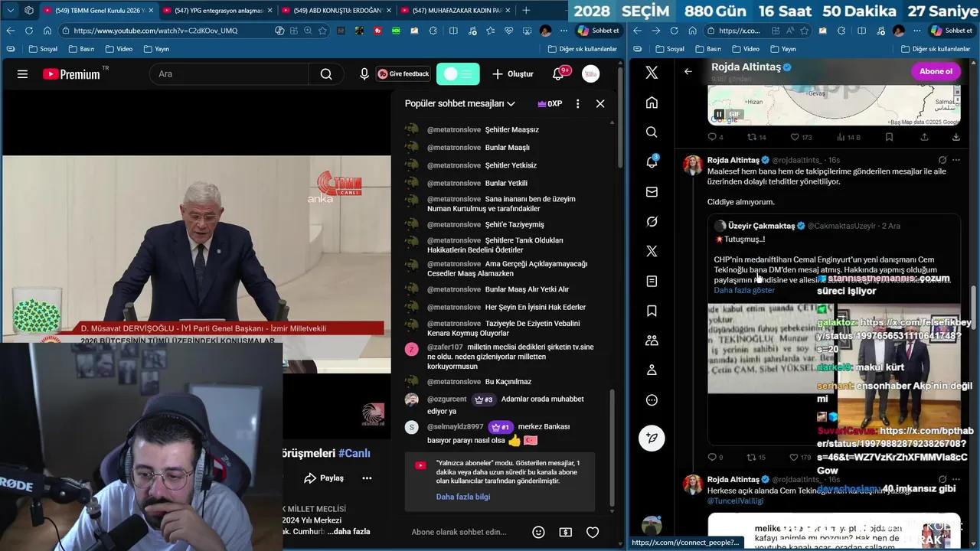Viewport: 980px width, 551px height.
Task: Open Grok icon in X sidebar
Action: [652, 222]
